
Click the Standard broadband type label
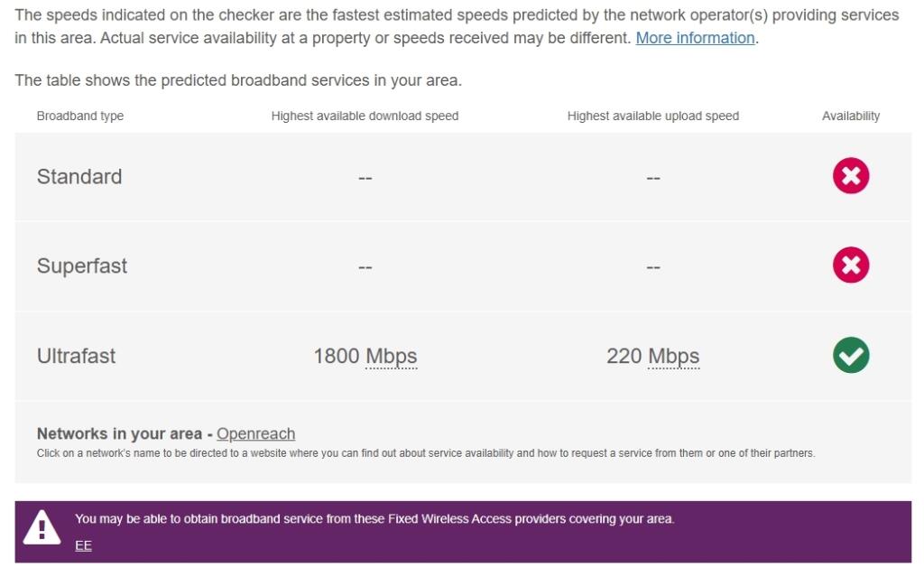click(x=79, y=176)
